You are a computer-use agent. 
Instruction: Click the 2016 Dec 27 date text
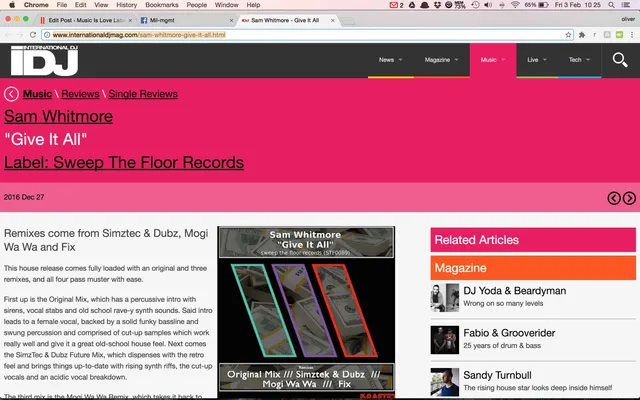pos(24,197)
